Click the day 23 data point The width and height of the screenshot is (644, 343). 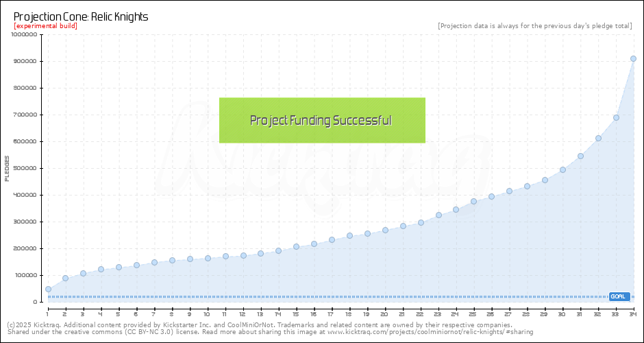point(438,215)
